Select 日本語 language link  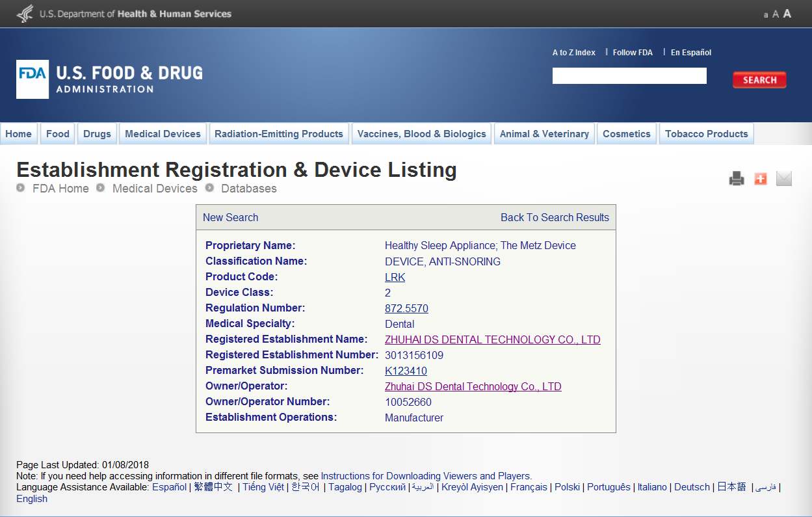[731, 487]
